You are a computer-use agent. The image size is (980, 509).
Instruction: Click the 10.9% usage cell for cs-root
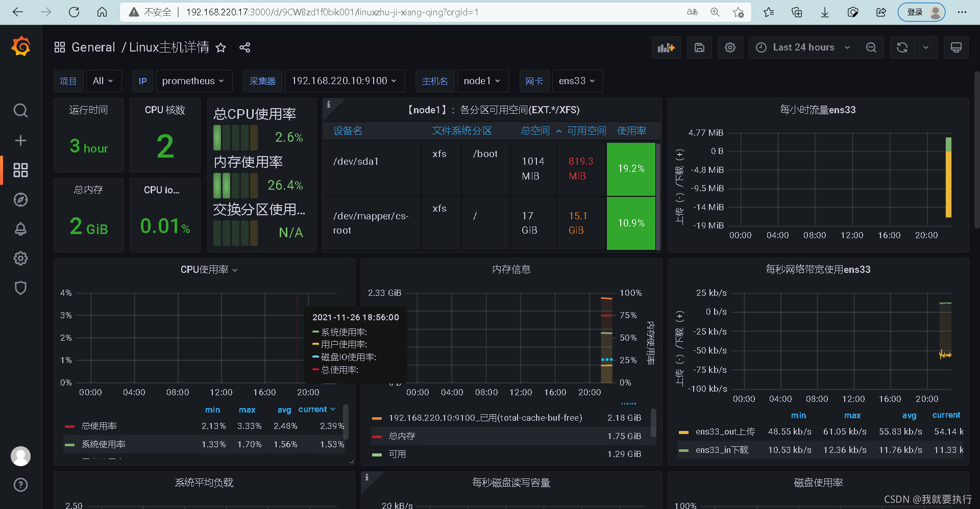click(631, 223)
